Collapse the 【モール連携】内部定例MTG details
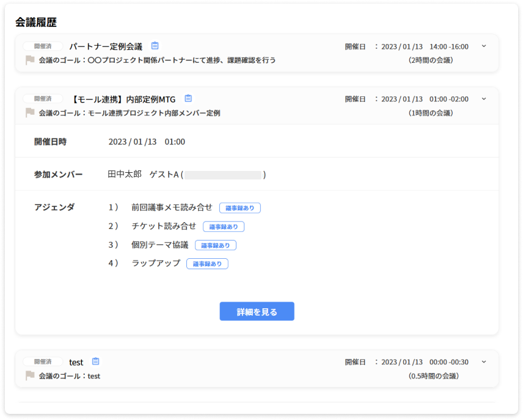The image size is (523, 420). pos(483,99)
